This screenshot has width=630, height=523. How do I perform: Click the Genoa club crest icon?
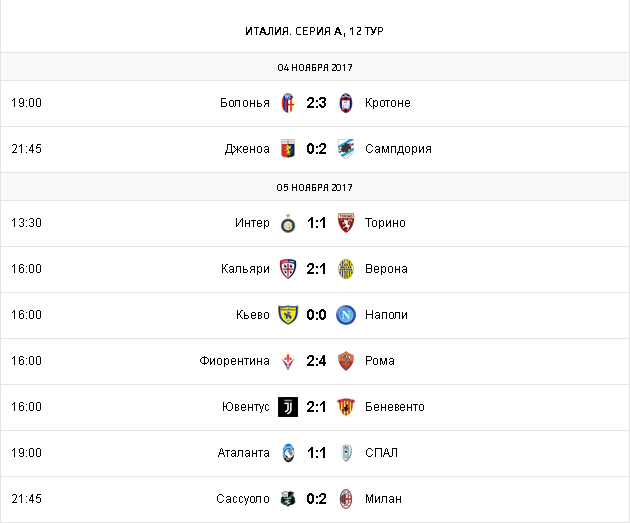coord(288,149)
